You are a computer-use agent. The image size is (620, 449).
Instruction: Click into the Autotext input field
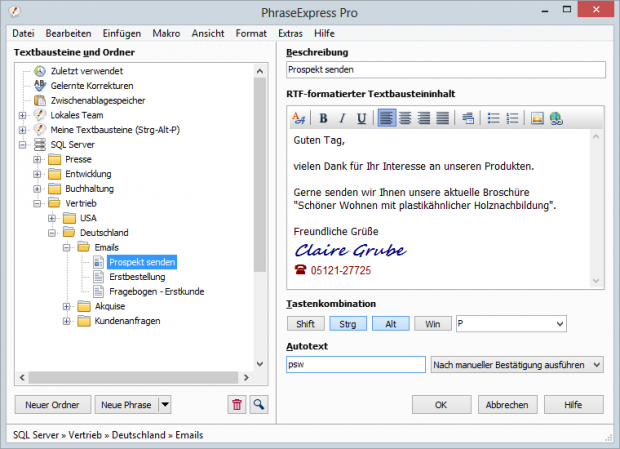355,365
